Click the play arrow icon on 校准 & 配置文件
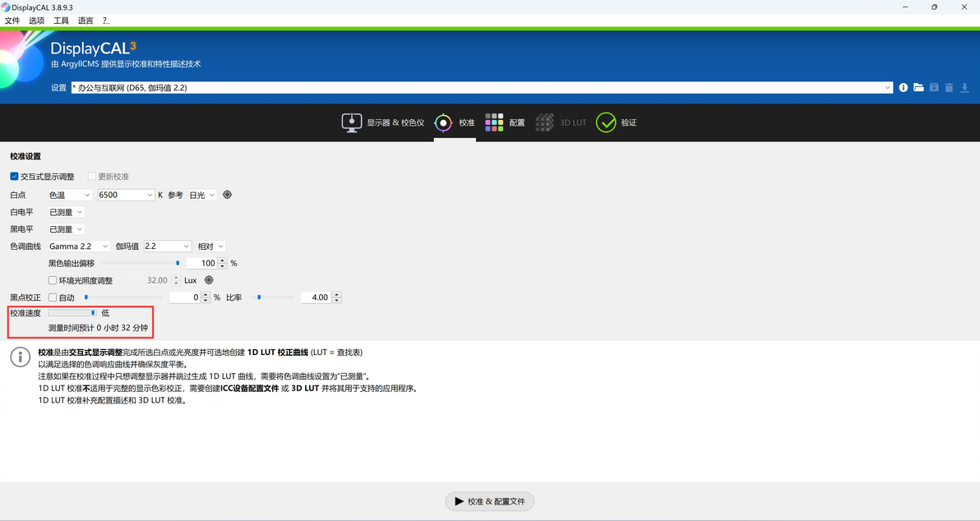The height and width of the screenshot is (521, 980). [x=460, y=501]
